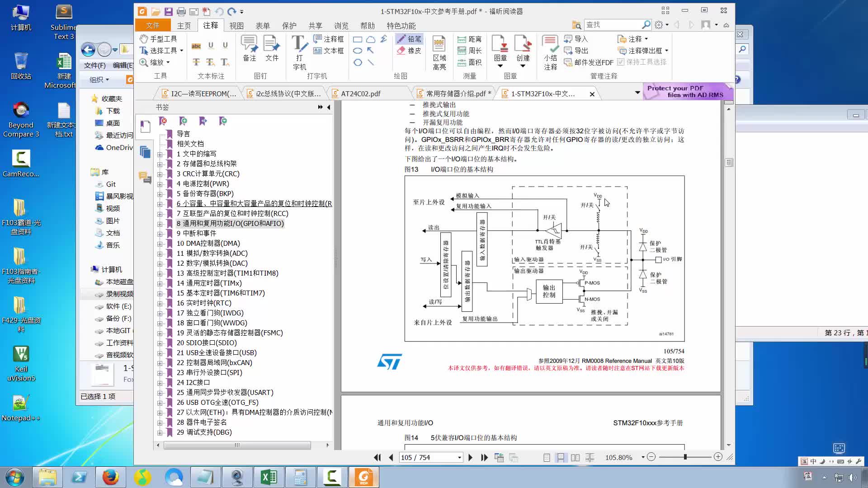
Task: Pick the Cloud shape drawing tool
Action: pos(371,39)
